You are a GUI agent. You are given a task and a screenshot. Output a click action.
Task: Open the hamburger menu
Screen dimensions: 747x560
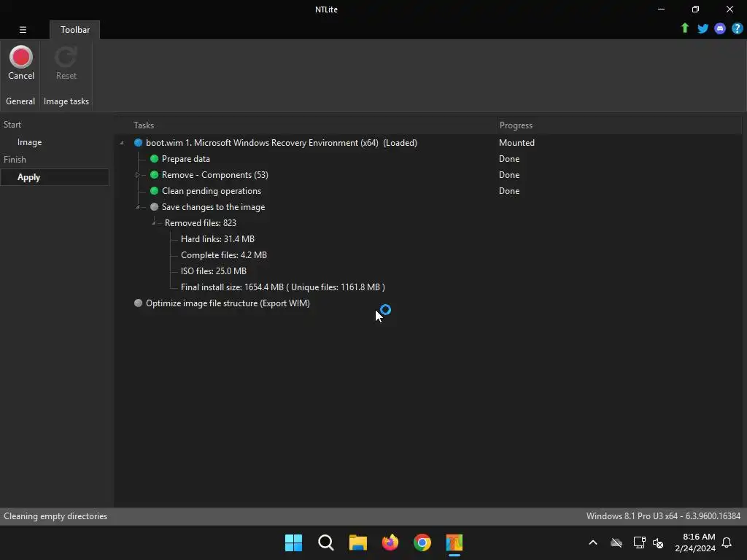pyautogui.click(x=23, y=29)
